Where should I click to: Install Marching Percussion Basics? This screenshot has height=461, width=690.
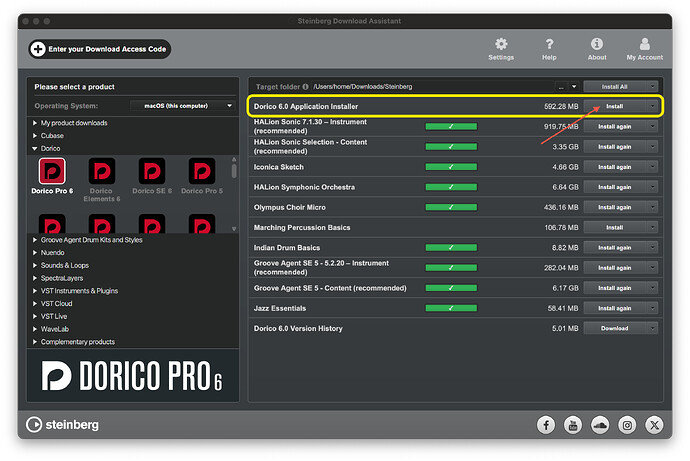[x=614, y=227]
